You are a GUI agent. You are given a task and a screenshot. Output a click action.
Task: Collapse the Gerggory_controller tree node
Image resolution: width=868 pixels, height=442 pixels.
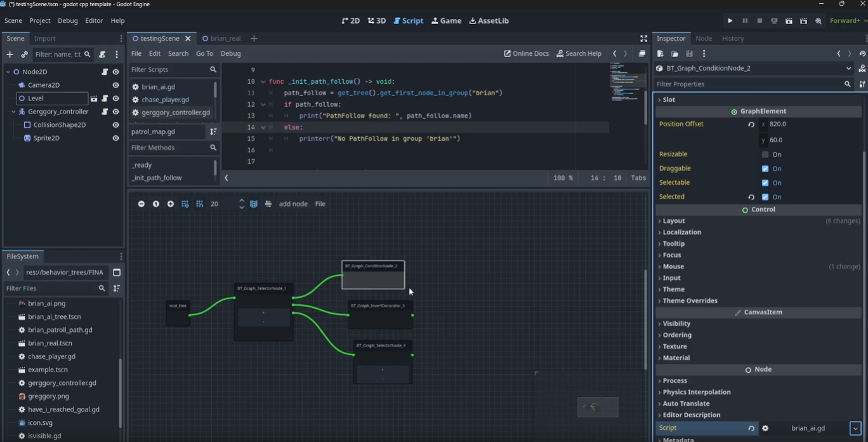(14, 112)
